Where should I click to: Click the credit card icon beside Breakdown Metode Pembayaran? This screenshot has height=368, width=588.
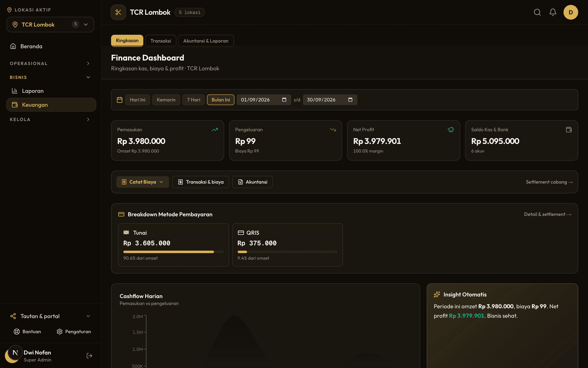(x=121, y=214)
